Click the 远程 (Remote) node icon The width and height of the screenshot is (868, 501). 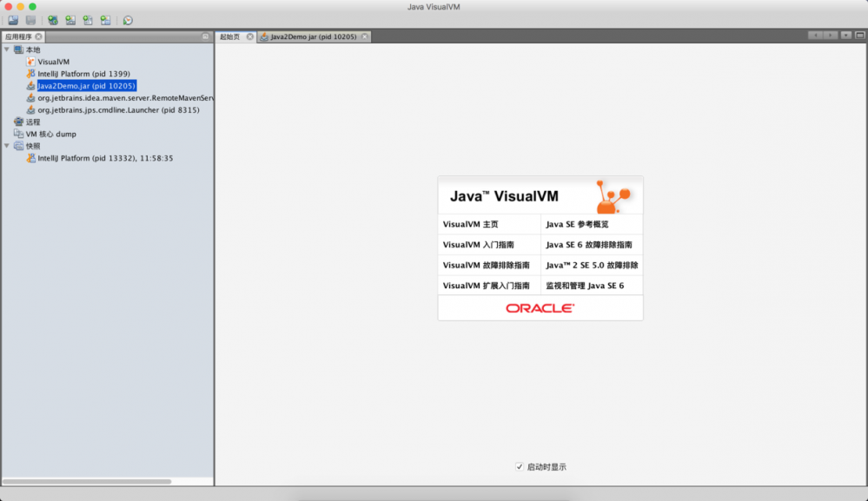click(x=20, y=122)
